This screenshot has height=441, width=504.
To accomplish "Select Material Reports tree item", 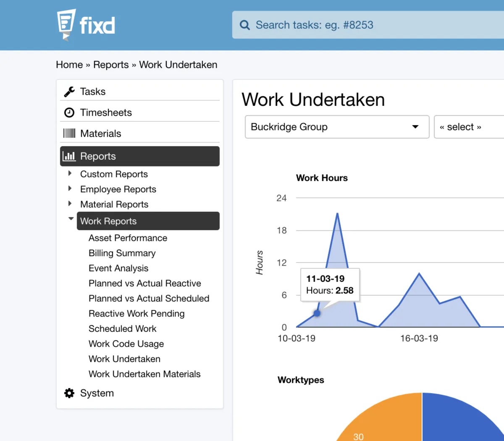I will [114, 205].
